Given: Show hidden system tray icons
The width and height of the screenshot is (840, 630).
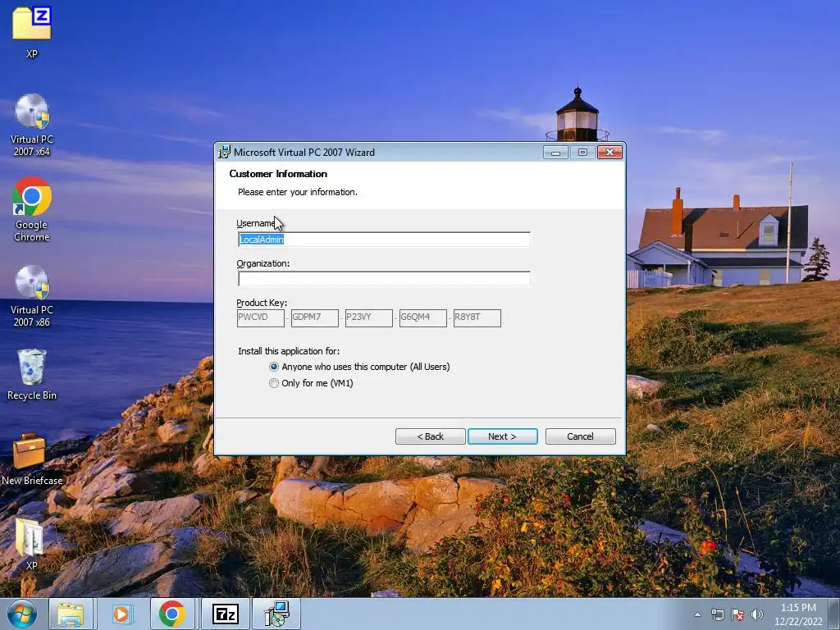Looking at the screenshot, I should 697,614.
